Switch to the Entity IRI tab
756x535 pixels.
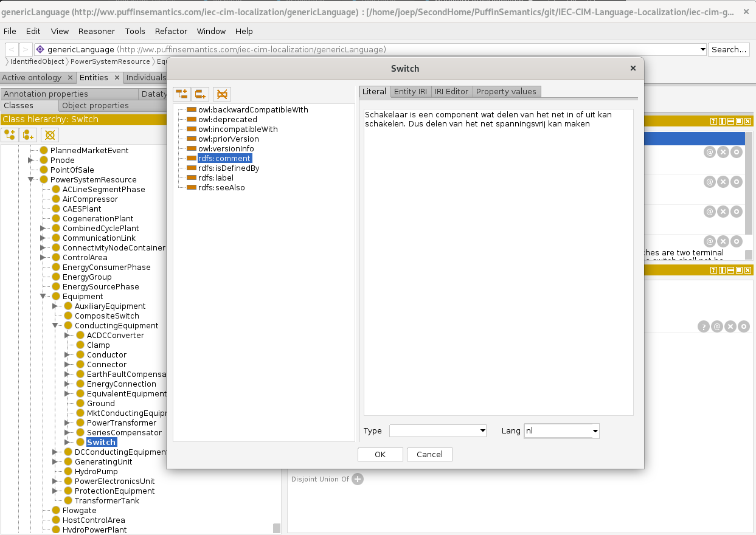pyautogui.click(x=410, y=92)
